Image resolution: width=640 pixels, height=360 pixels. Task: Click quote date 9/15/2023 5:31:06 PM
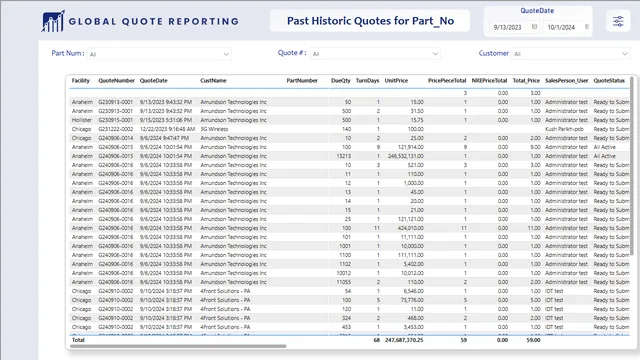166,120
